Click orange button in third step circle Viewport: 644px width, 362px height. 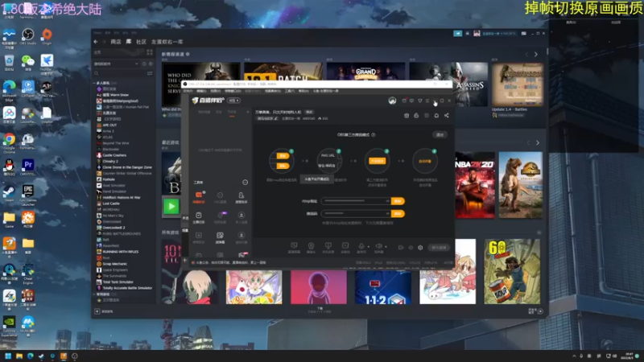(x=377, y=161)
